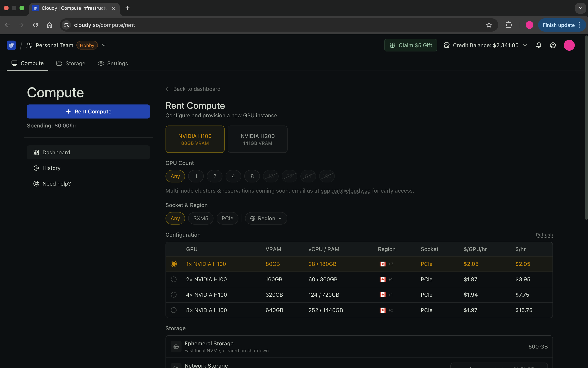Click the Claim $5 Gift button

click(x=411, y=45)
